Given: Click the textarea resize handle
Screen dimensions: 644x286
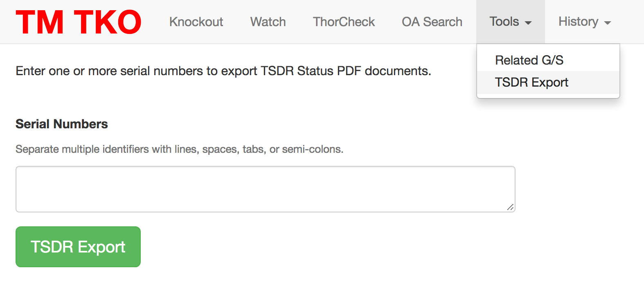Looking at the screenshot, I should (511, 208).
